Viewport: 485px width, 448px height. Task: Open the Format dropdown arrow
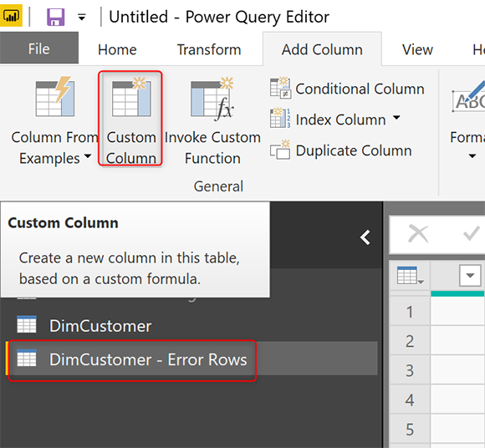(x=472, y=155)
